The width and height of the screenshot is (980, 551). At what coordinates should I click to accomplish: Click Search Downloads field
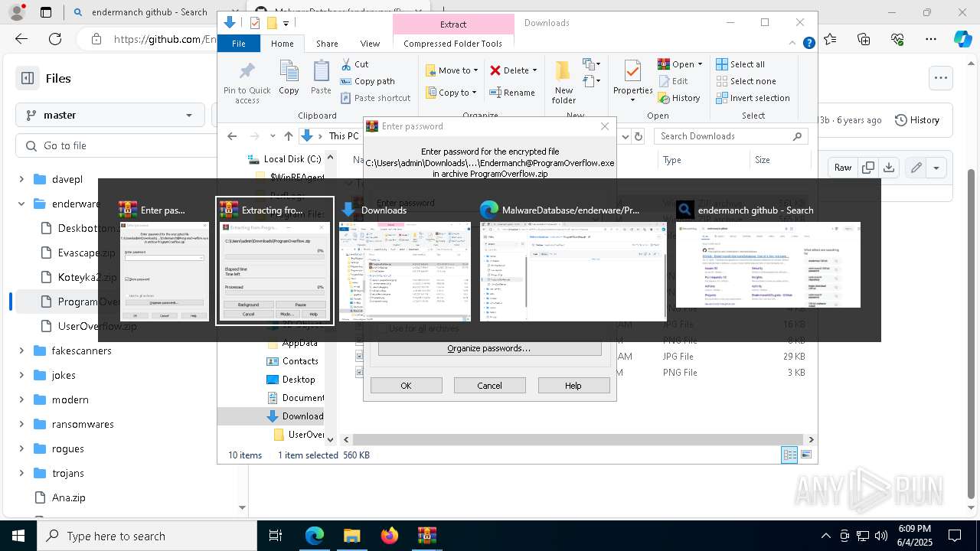tap(731, 136)
